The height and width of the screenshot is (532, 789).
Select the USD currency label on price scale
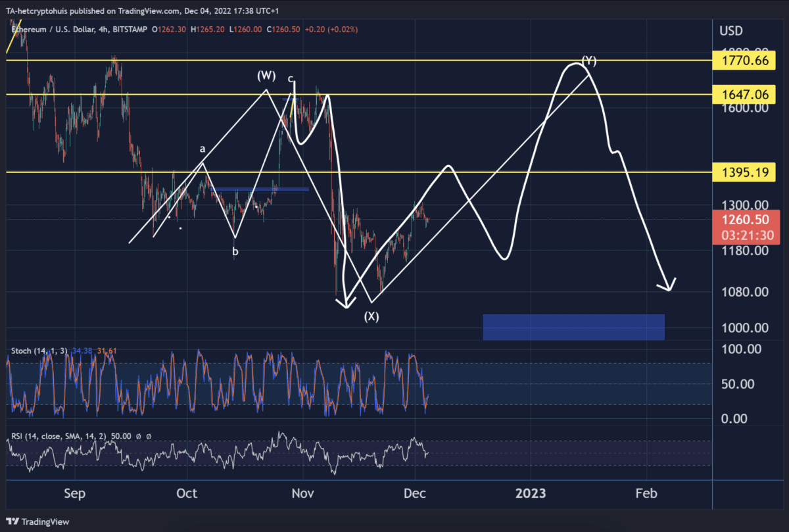731,31
